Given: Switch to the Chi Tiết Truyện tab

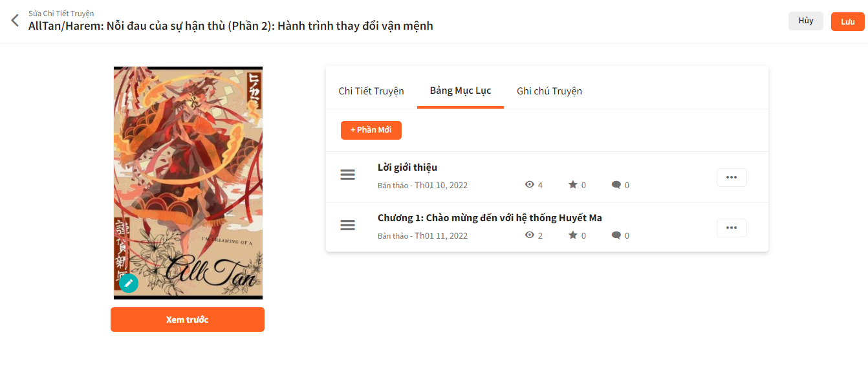Looking at the screenshot, I should pos(371,91).
